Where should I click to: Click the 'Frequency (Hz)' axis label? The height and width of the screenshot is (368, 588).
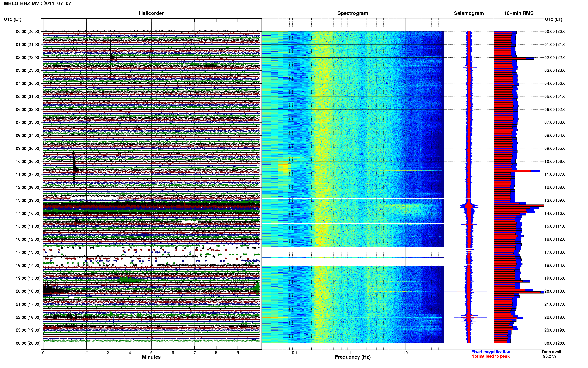tap(353, 357)
